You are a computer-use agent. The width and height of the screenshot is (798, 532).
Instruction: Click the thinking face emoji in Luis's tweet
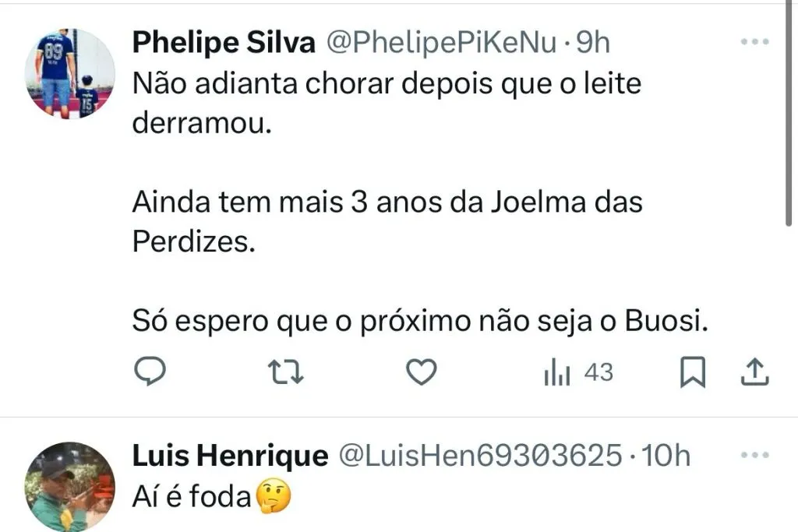[273, 496]
